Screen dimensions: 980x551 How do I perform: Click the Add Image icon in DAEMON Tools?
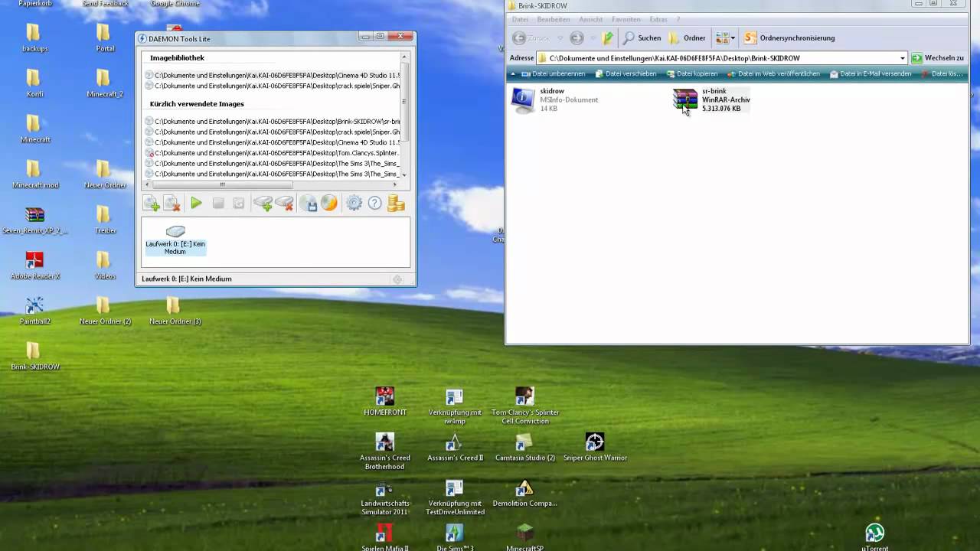point(151,203)
